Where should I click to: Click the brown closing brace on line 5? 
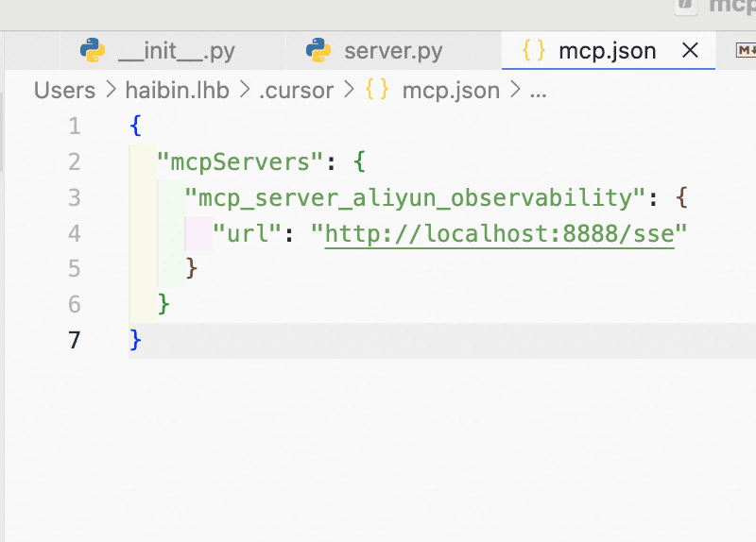[192, 269]
